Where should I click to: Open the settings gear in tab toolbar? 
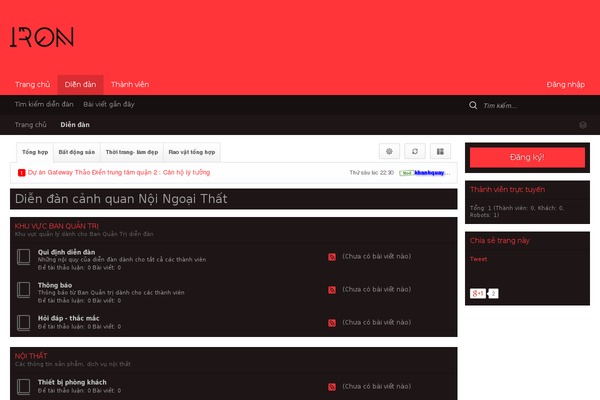(389, 151)
